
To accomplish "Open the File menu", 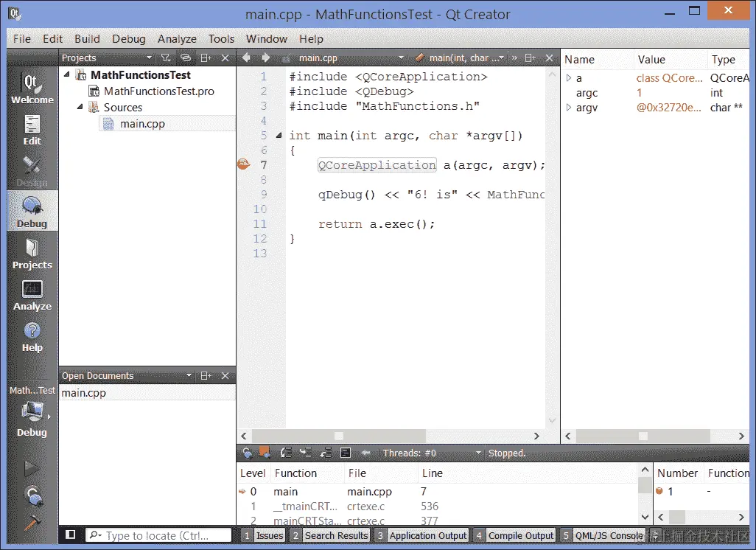I will tap(21, 38).
